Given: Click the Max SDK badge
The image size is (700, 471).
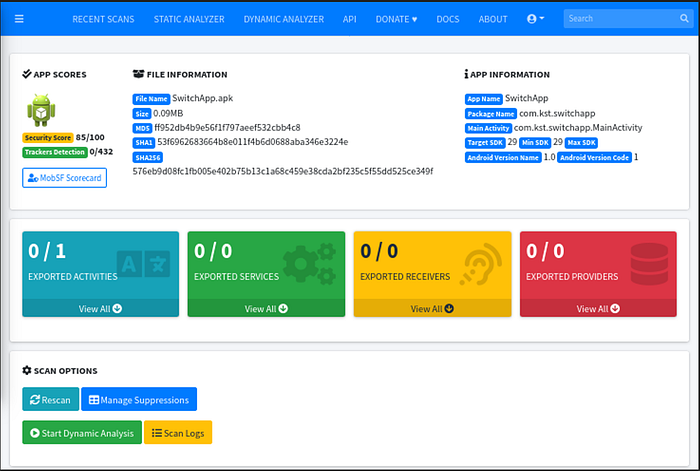Looking at the screenshot, I should pos(581,143).
